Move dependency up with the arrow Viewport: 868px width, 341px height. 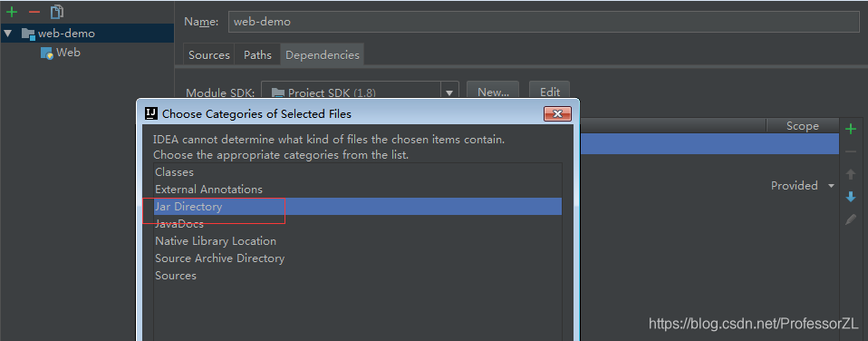[x=851, y=174]
